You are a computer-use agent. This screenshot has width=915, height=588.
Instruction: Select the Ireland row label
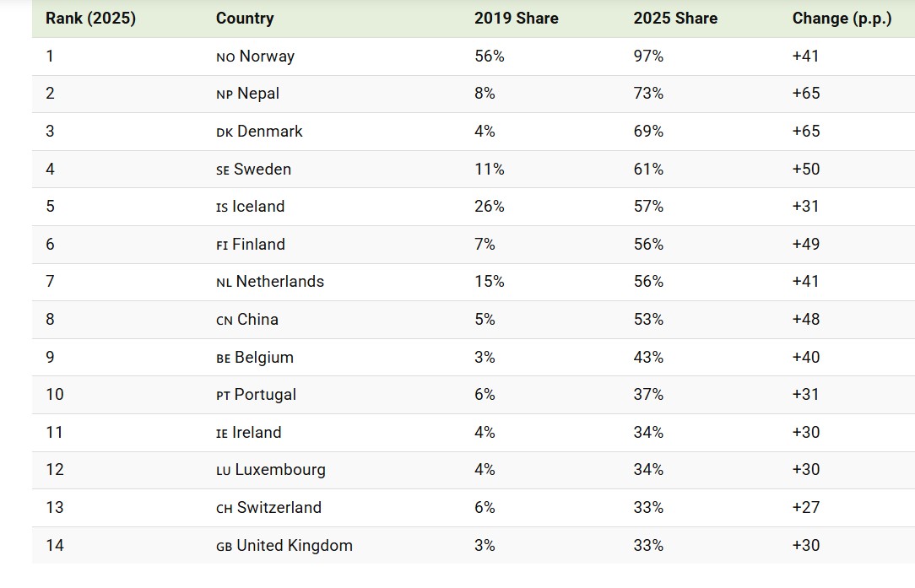click(x=257, y=433)
